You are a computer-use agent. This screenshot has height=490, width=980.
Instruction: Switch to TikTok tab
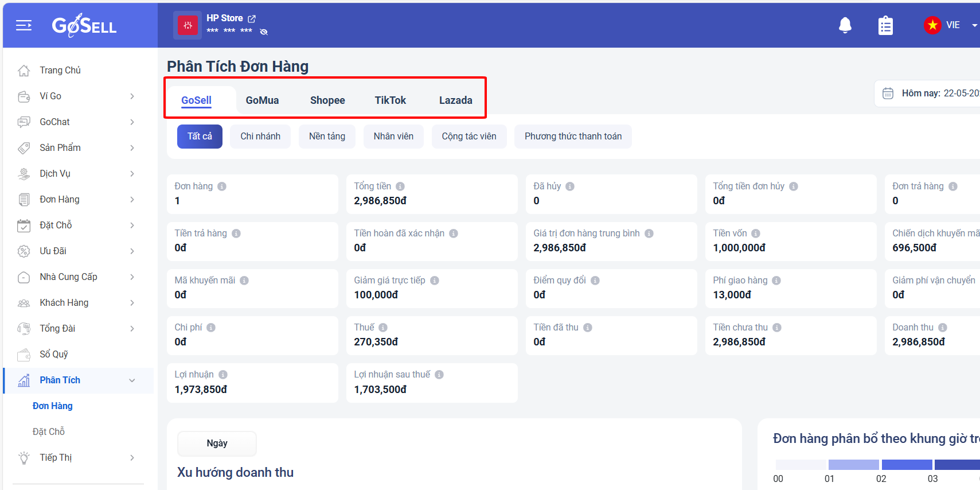coord(391,100)
